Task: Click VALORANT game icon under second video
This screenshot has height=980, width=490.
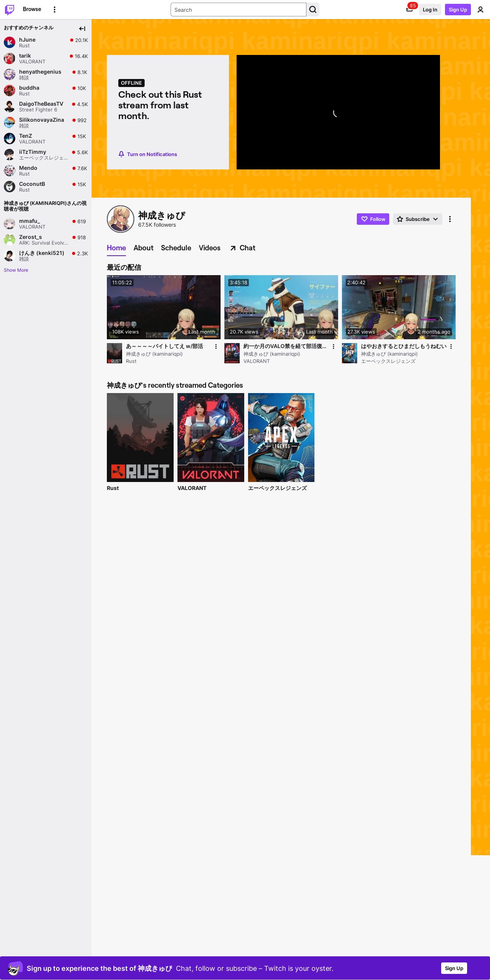Action: [x=232, y=353]
